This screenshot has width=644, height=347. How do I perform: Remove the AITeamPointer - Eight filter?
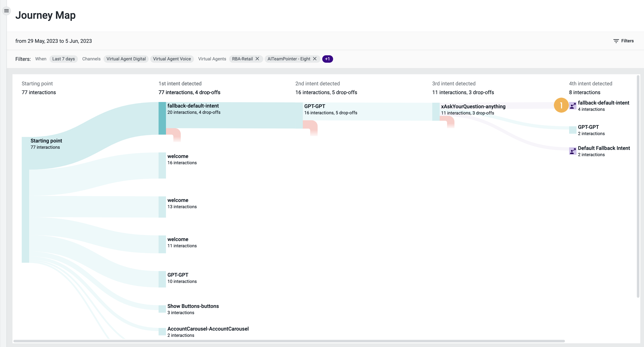[x=315, y=59]
